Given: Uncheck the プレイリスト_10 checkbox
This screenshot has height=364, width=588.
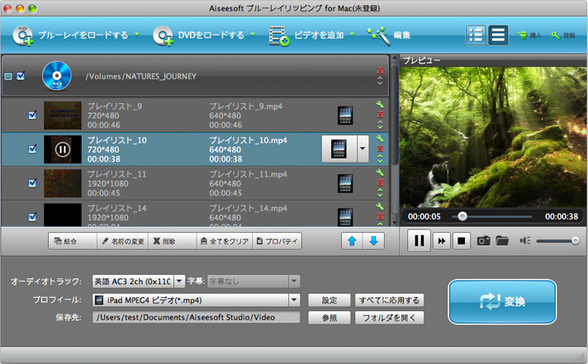Looking at the screenshot, I should point(33,149).
